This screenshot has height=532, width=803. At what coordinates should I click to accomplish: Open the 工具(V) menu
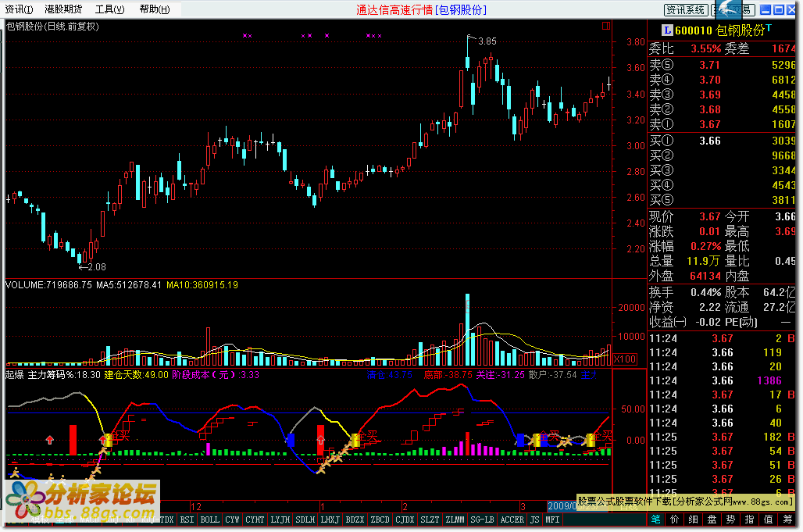pos(109,9)
